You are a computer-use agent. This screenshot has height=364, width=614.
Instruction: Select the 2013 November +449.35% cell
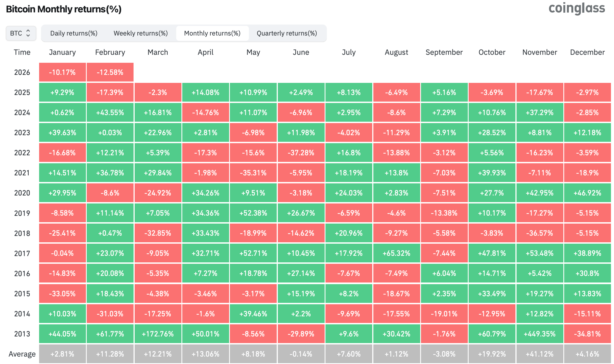tap(539, 334)
